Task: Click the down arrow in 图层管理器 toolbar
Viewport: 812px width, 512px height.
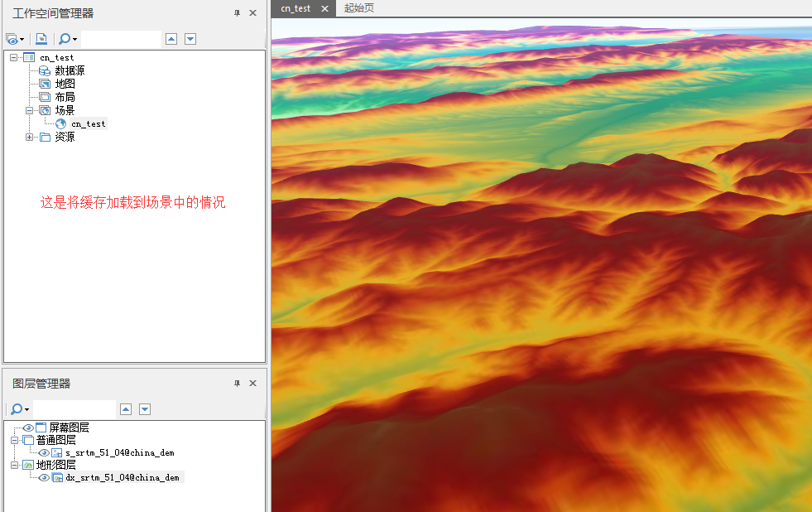Action: point(145,409)
